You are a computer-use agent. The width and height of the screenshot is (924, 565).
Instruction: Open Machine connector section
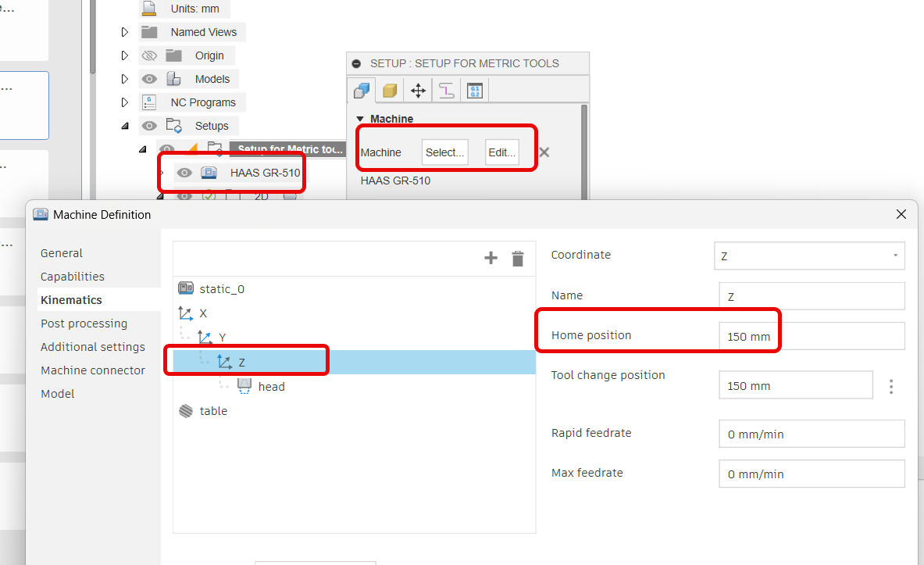[x=92, y=370]
